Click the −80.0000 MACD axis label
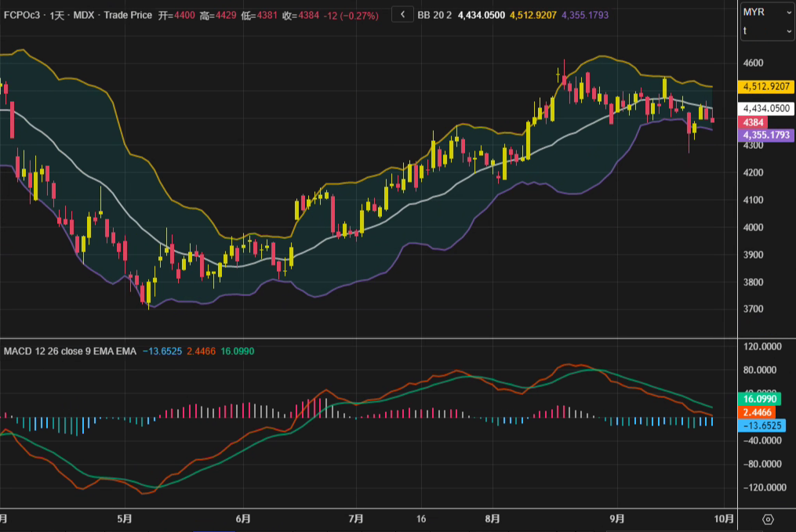Screen dimensions: 796x532 (762, 464)
